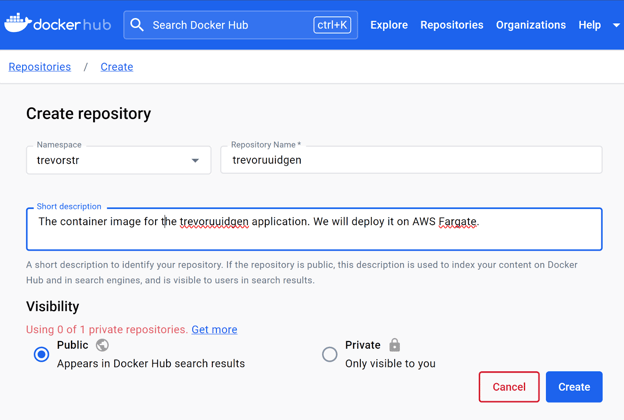
Task: Click the globe icon next to Public
Action: pyautogui.click(x=102, y=345)
